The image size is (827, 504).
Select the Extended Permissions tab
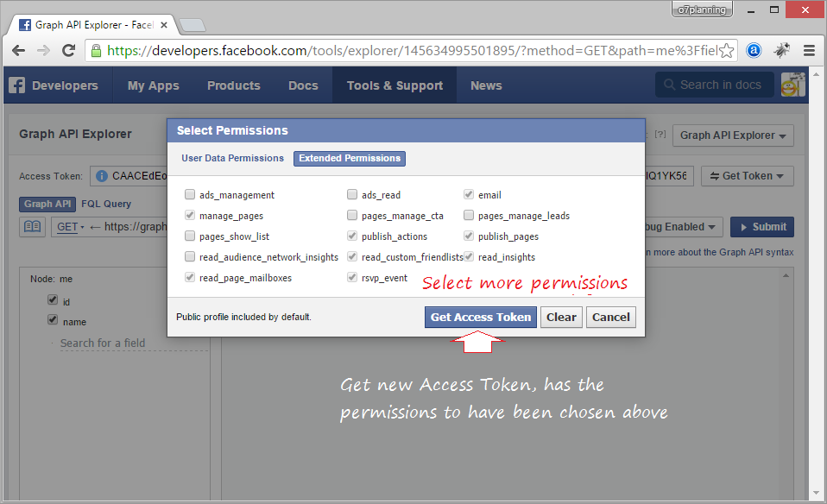click(350, 158)
